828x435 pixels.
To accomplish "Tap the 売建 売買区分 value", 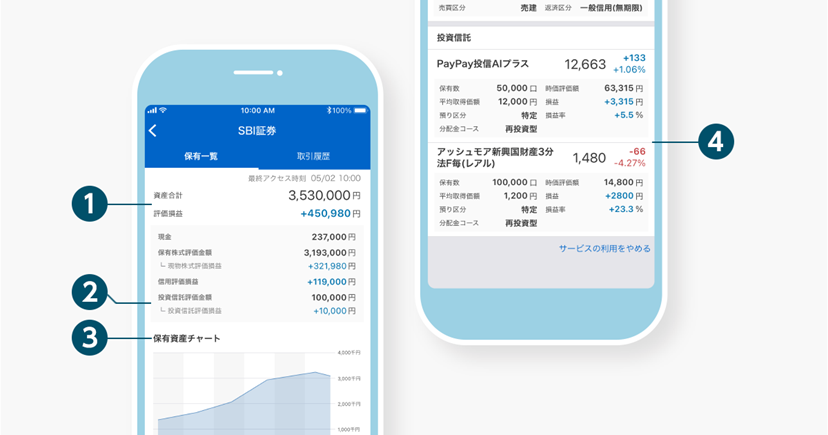I will tap(529, 8).
